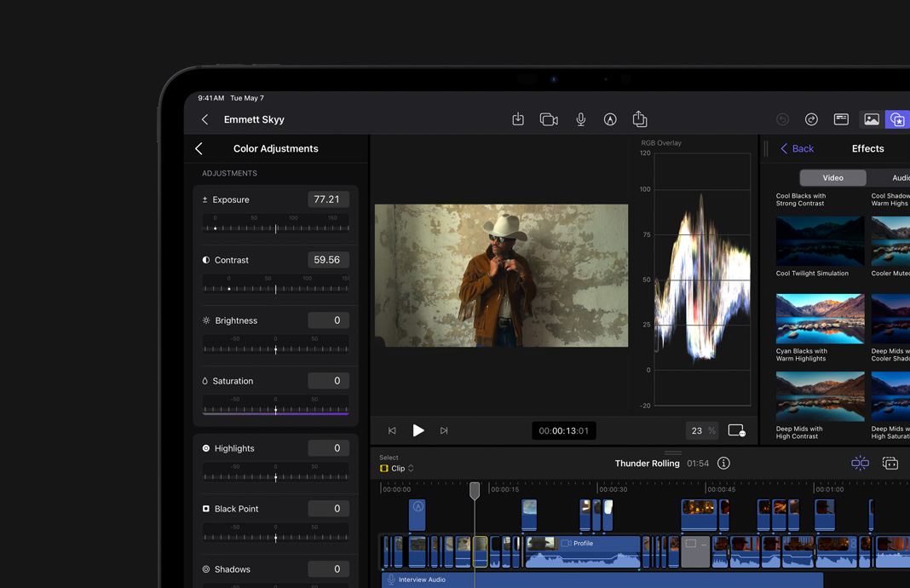Select the Apple Pencil drawing tool
The image size is (910, 588).
click(x=610, y=119)
